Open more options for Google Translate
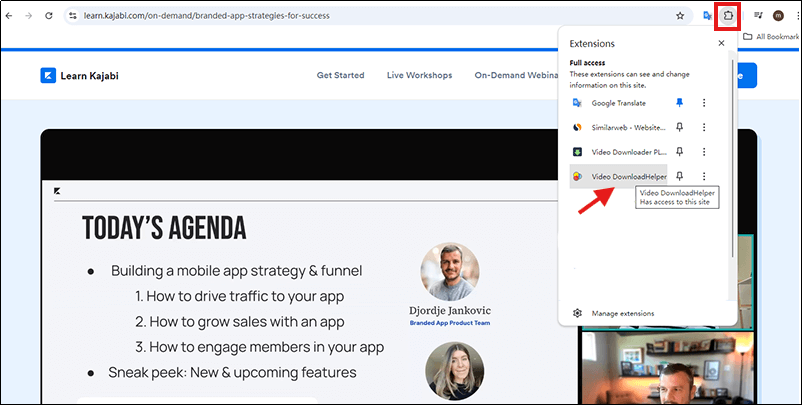This screenshot has width=803, height=406. 704,103
